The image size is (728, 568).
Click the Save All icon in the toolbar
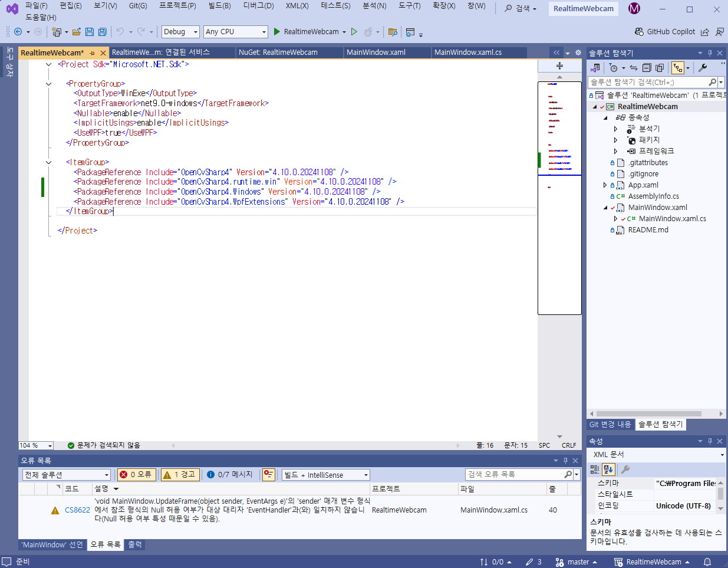(x=102, y=32)
